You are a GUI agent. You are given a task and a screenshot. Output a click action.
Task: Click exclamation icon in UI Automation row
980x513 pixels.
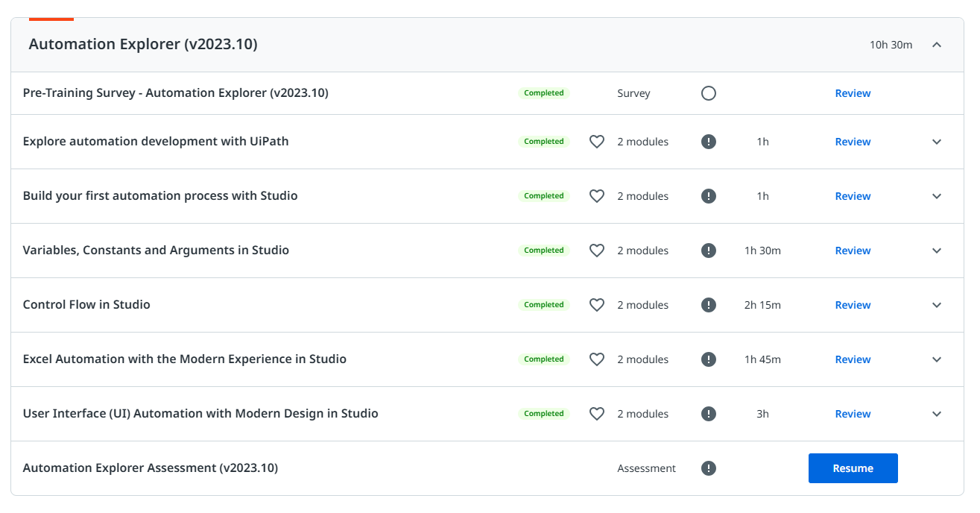(709, 414)
